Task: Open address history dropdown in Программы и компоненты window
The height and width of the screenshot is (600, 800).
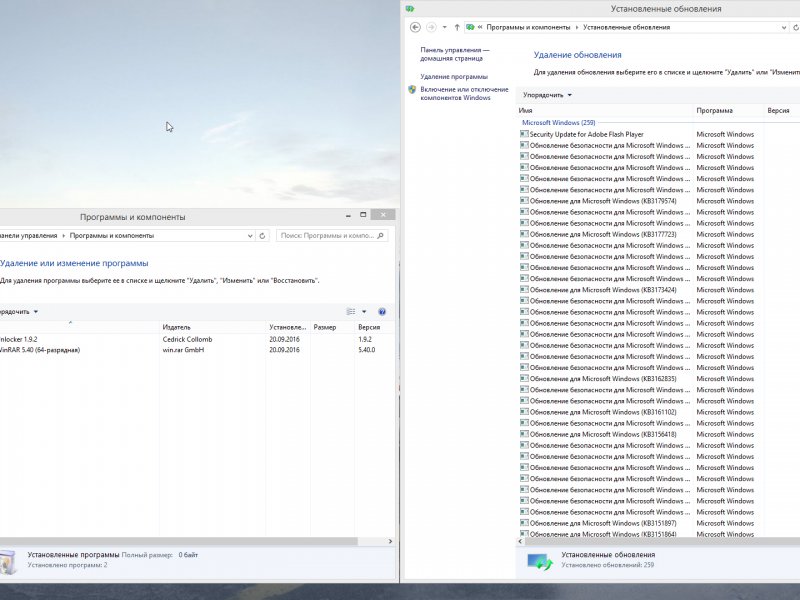Action: pyautogui.click(x=250, y=236)
